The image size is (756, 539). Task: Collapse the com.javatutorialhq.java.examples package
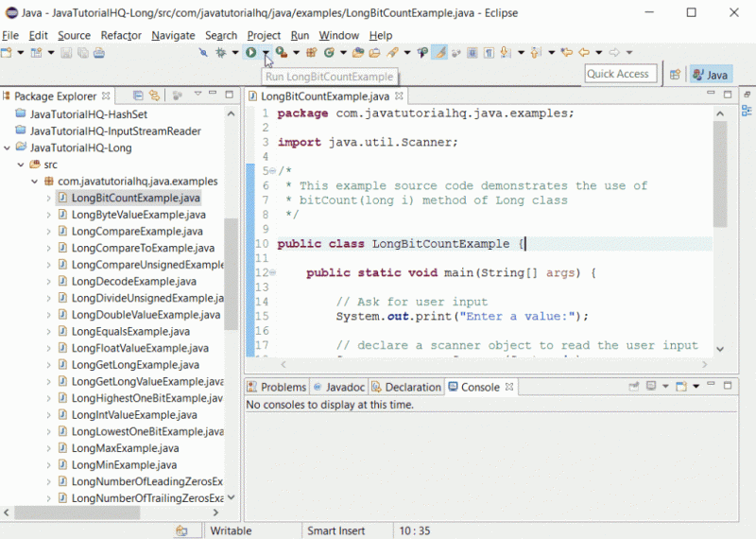(35, 182)
